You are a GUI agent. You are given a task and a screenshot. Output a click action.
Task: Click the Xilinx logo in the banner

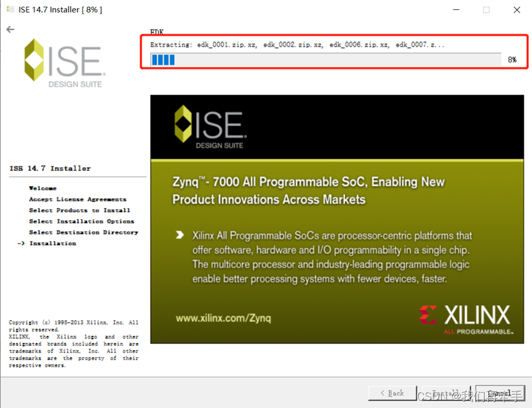(x=466, y=320)
